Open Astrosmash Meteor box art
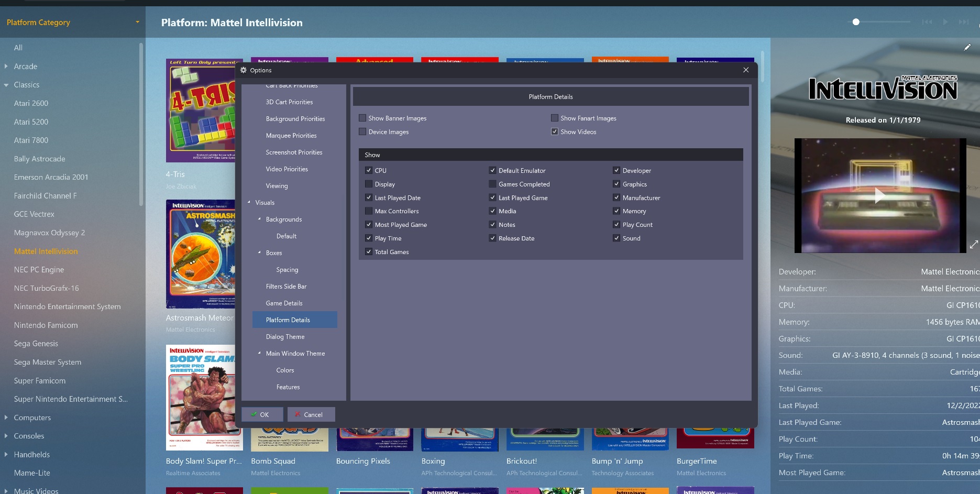 click(x=201, y=254)
